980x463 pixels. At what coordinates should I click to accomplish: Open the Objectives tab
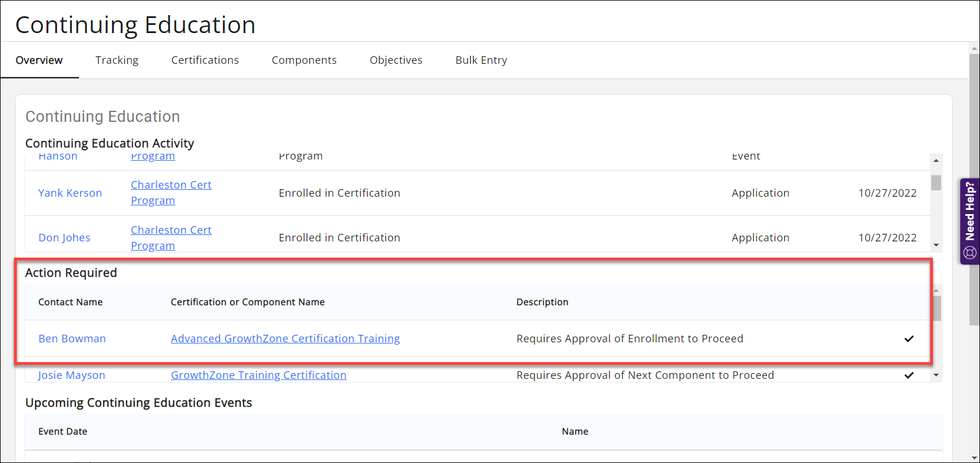396,60
